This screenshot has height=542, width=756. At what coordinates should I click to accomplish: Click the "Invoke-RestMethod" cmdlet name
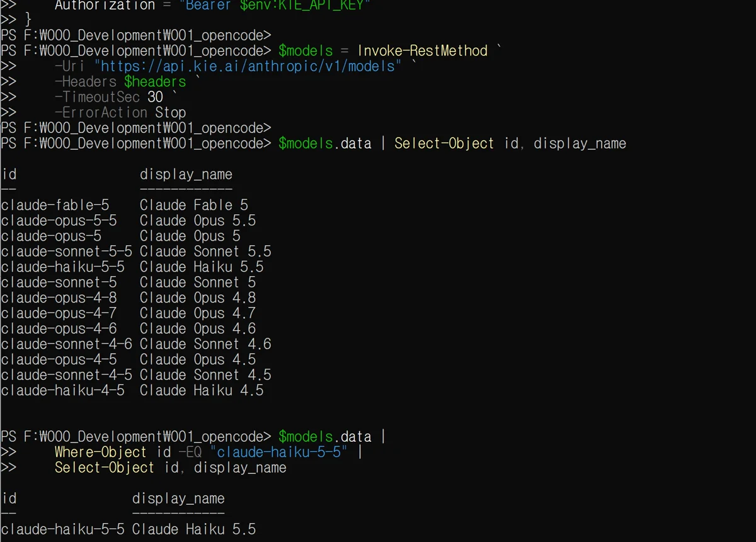click(x=422, y=51)
